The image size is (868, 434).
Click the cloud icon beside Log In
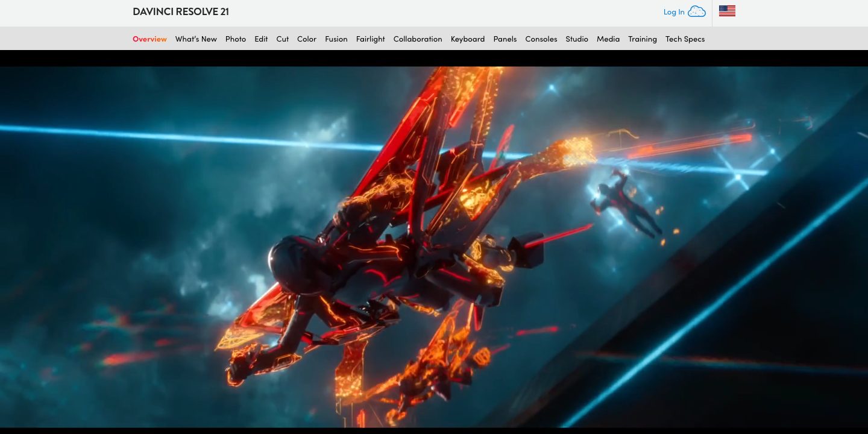[x=697, y=11]
